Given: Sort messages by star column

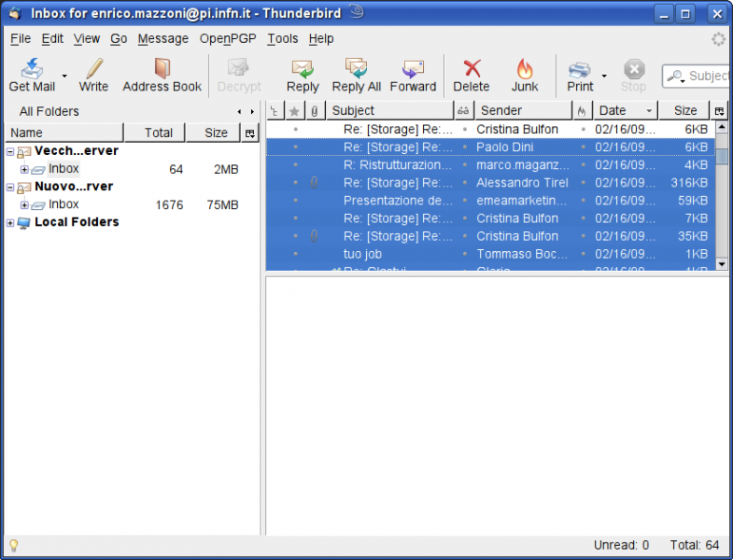Looking at the screenshot, I should point(294,111).
